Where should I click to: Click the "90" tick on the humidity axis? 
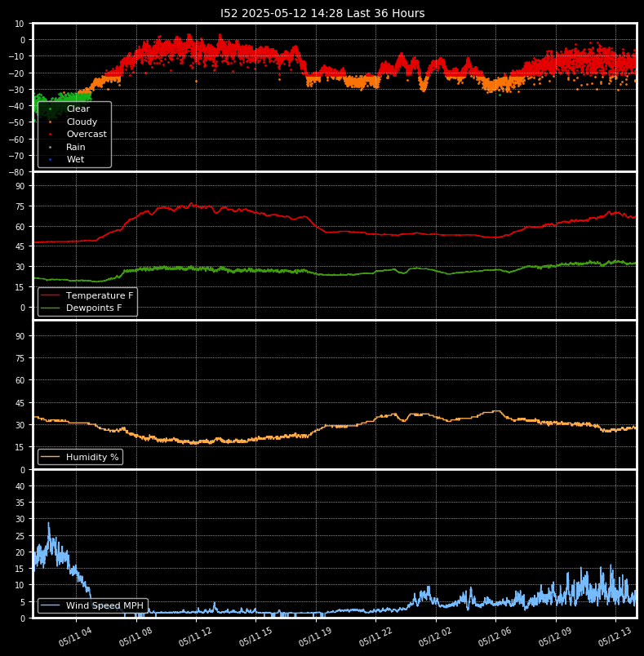20,336
